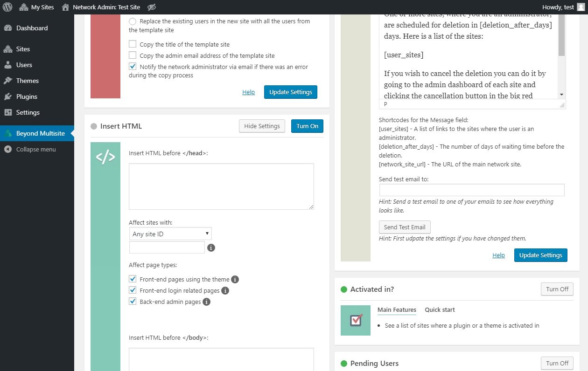Open the Any site ID dropdown
The image size is (588, 371).
click(170, 234)
